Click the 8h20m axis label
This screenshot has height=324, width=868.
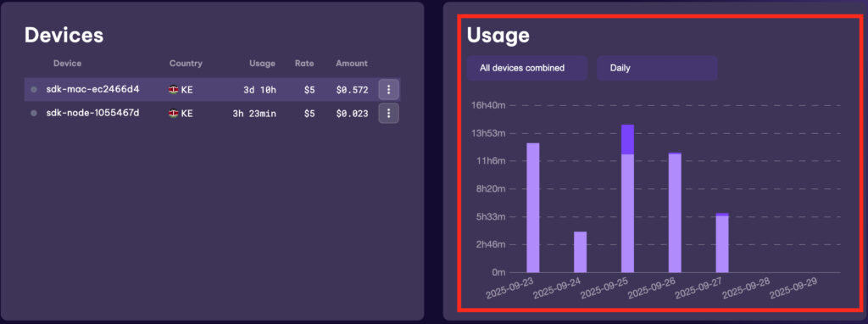click(x=491, y=188)
